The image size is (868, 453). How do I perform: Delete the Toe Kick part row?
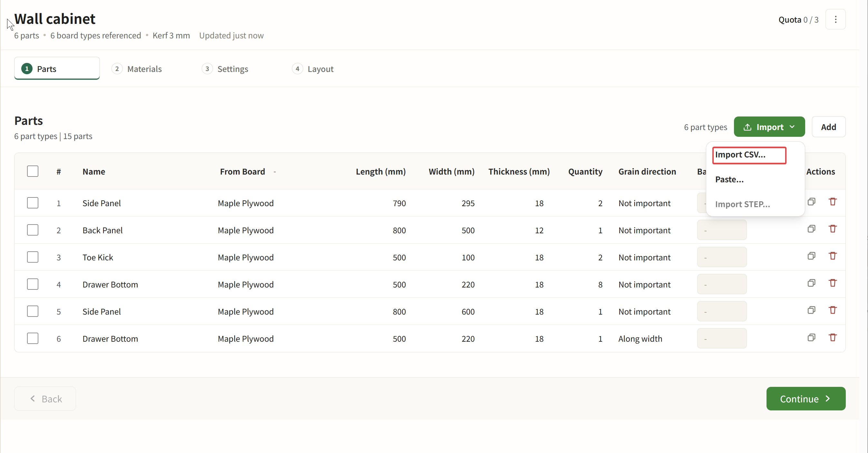[833, 256]
